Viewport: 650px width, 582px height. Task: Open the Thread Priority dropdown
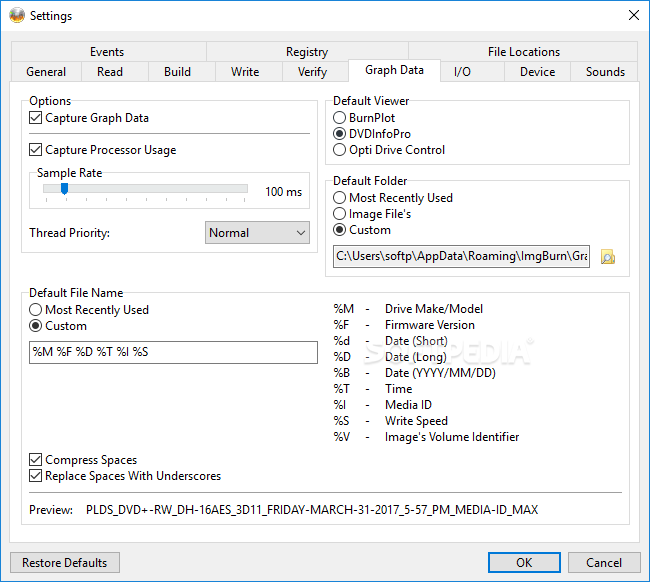click(257, 233)
